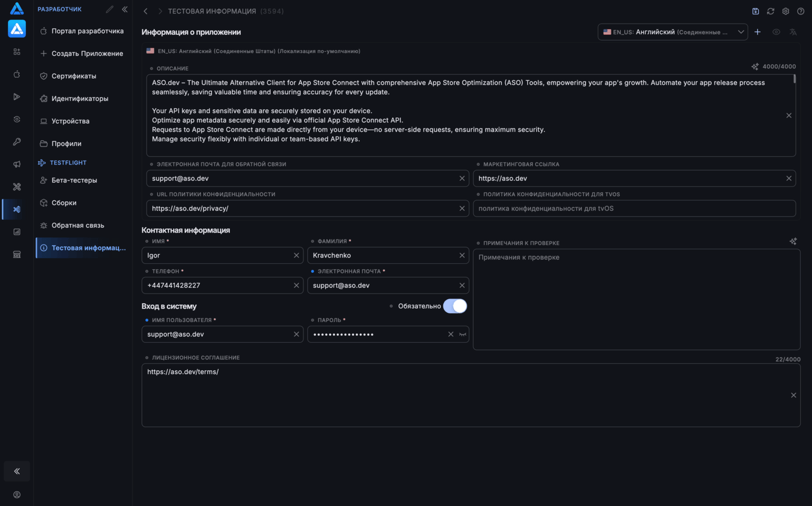Reveal the password with the eye icon
Viewport: 812px width, 506px height.
point(462,335)
